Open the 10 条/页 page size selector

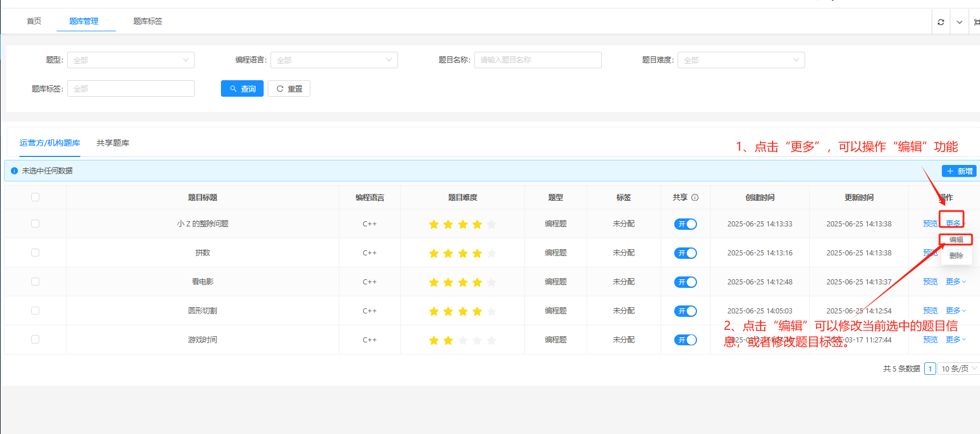click(x=958, y=369)
